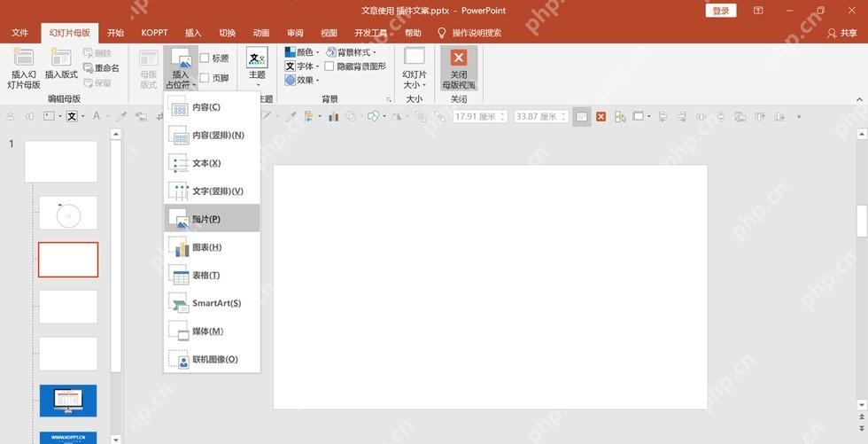Viewport: 868px width, 444px height.
Task: Open the File (文件) tab
Action: (19, 33)
